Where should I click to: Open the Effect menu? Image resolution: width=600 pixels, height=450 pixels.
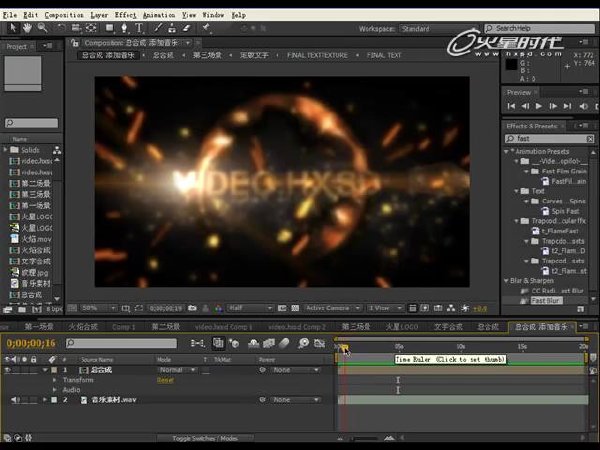tap(126, 15)
